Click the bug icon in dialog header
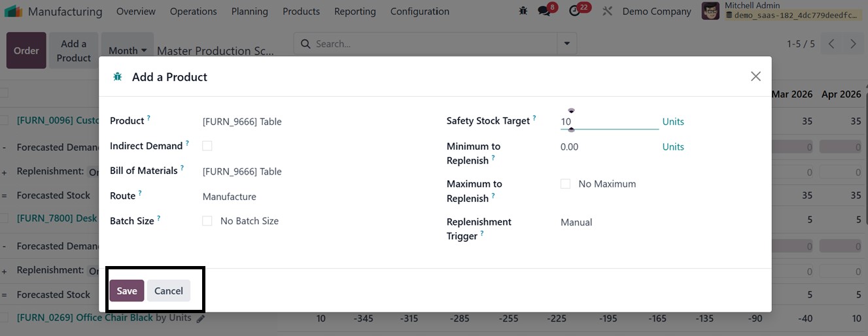This screenshot has width=868, height=336. pos(118,77)
